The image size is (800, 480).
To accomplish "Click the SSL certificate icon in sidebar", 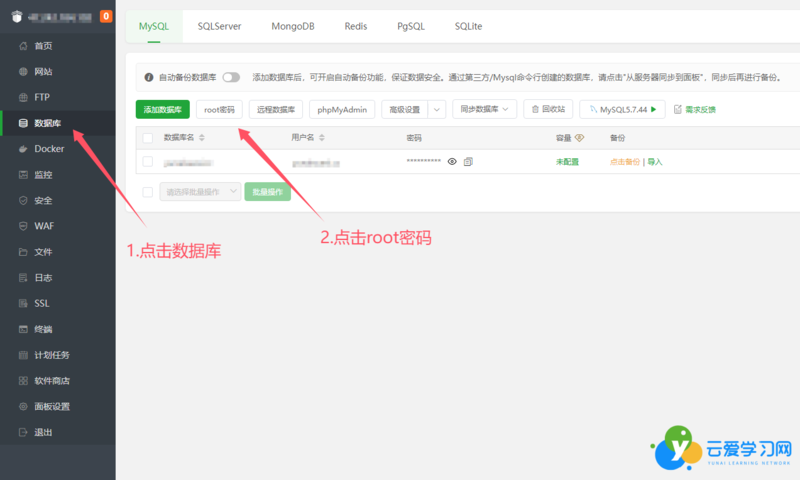I will (23, 304).
